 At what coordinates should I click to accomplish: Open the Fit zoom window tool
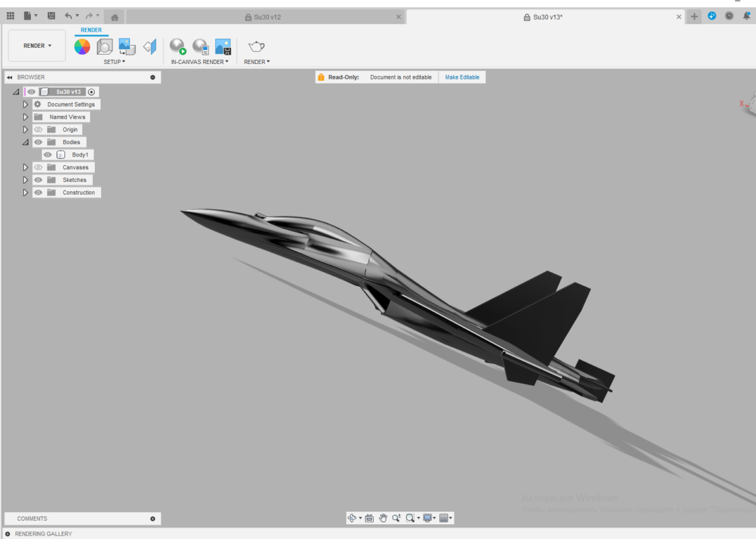(x=410, y=517)
